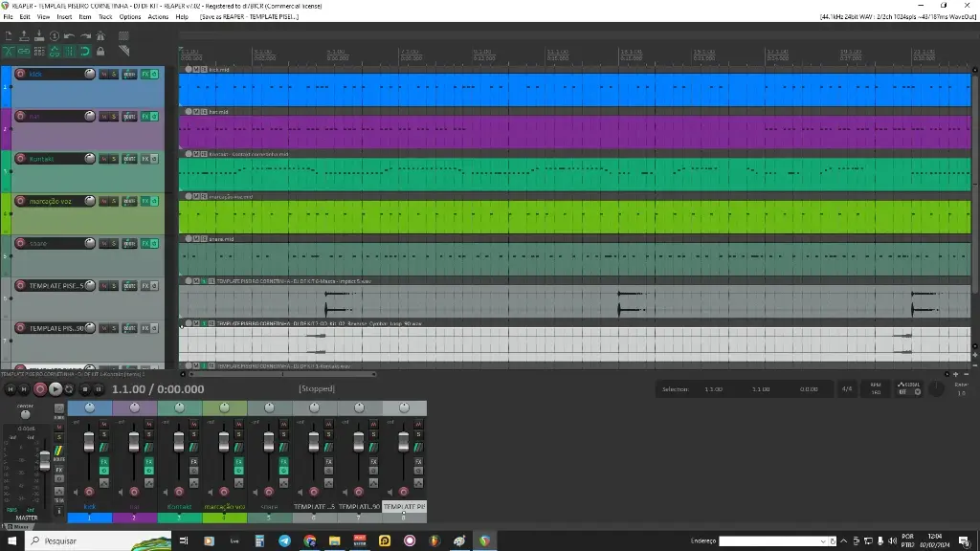The image size is (980, 551).
Task: Open master track FX in mixer
Action: click(x=58, y=469)
